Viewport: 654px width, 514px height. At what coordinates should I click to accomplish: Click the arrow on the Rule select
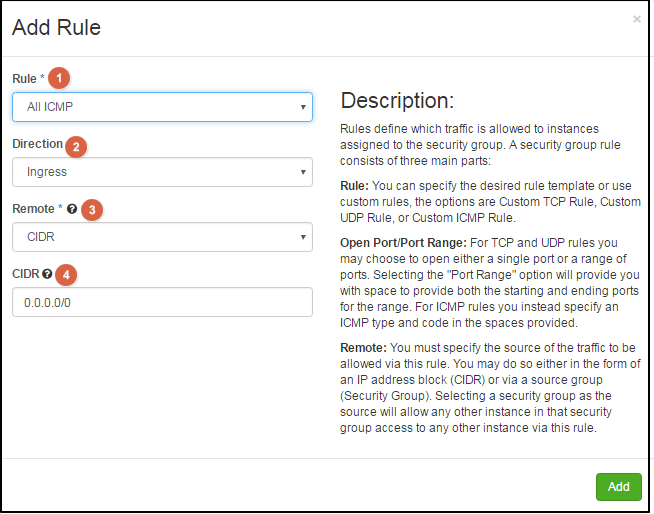[x=303, y=107]
